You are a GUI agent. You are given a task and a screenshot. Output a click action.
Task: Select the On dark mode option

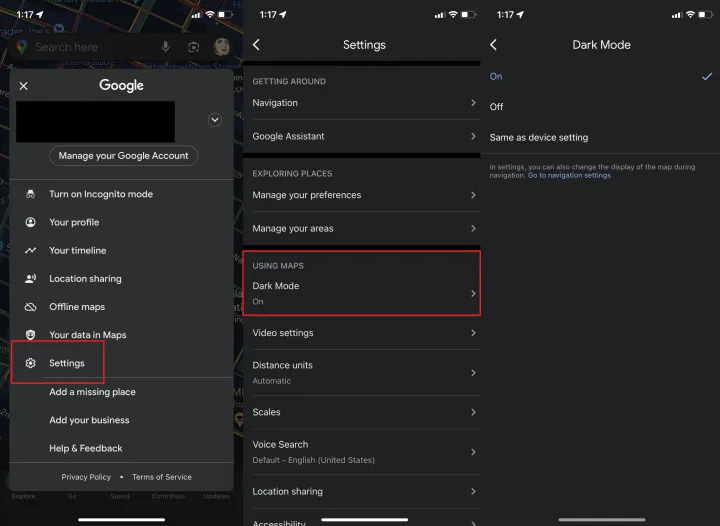[497, 76]
